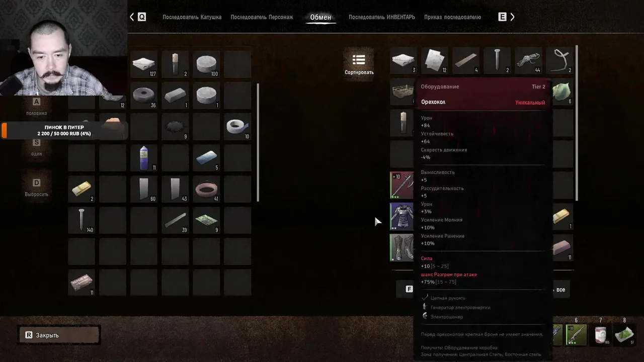
Task: Select the dark washer stack of 36
Action: click(144, 95)
